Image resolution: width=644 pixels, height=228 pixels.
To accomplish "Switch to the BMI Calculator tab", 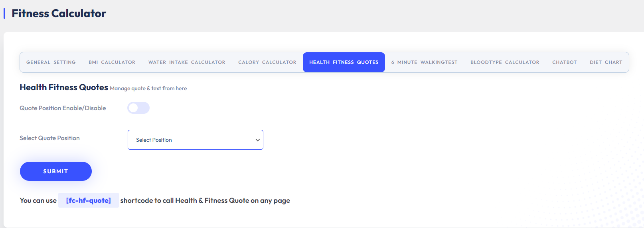I will (112, 62).
